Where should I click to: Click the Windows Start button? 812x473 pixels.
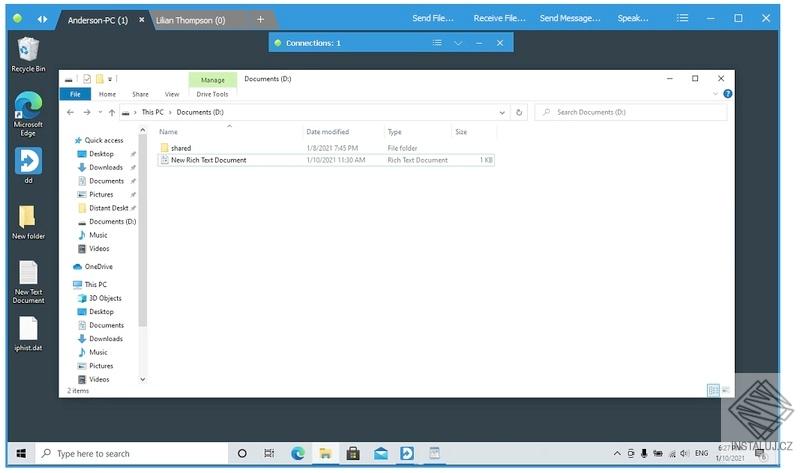pyautogui.click(x=21, y=454)
